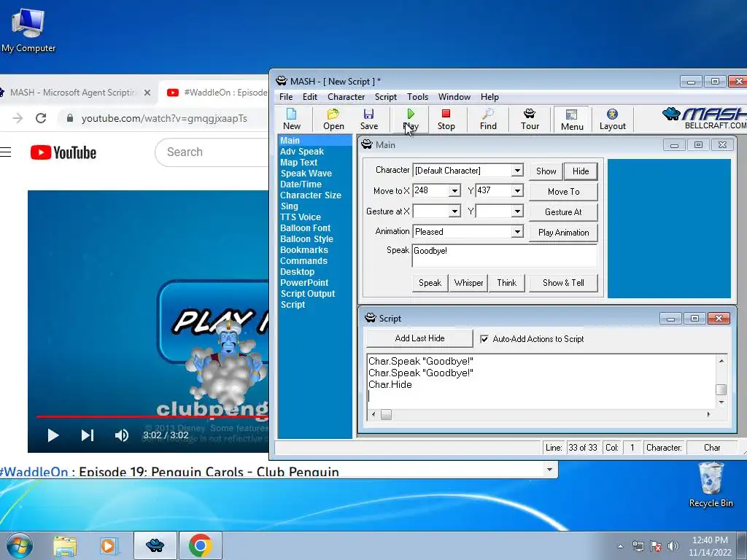
Task: Open the Help menu
Action: tap(489, 97)
